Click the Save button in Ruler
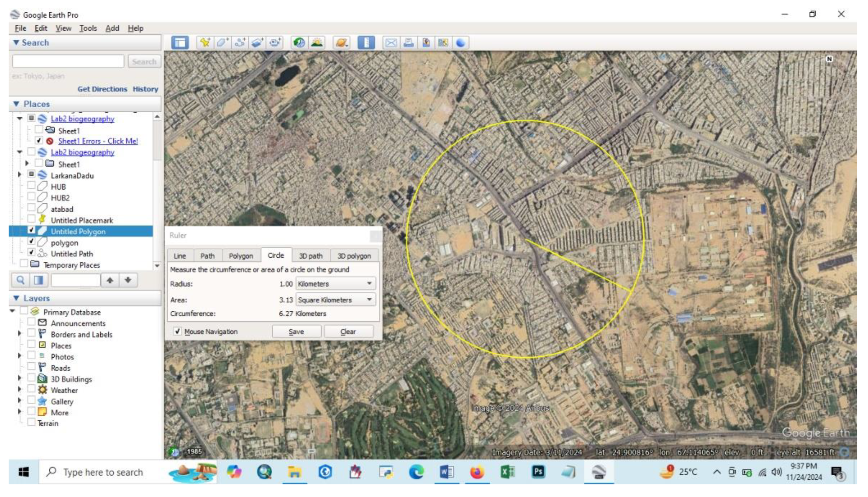The height and width of the screenshot is (497, 868). 296,332
